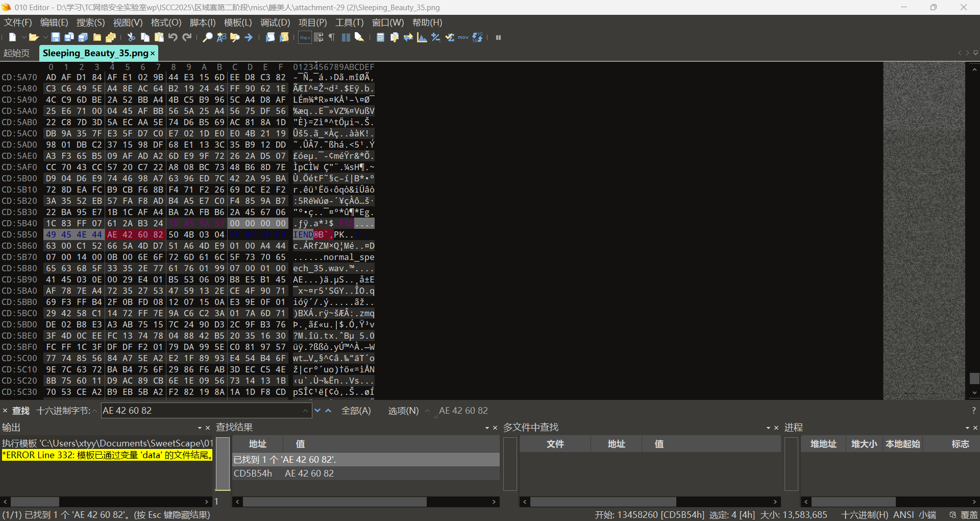Toggle the column mode icon
The height and width of the screenshot is (521, 980).
pyautogui.click(x=346, y=37)
